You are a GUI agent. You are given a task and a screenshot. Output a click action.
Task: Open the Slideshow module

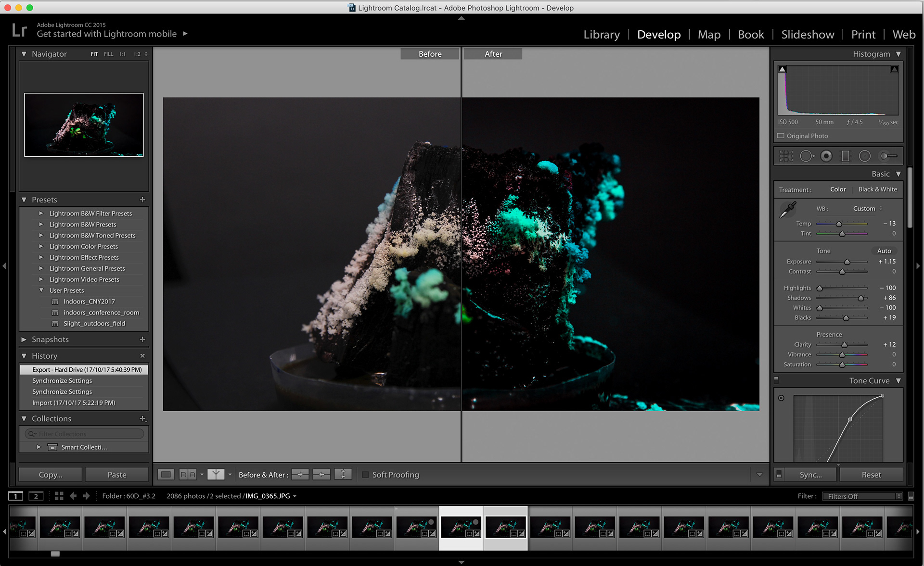tap(808, 35)
